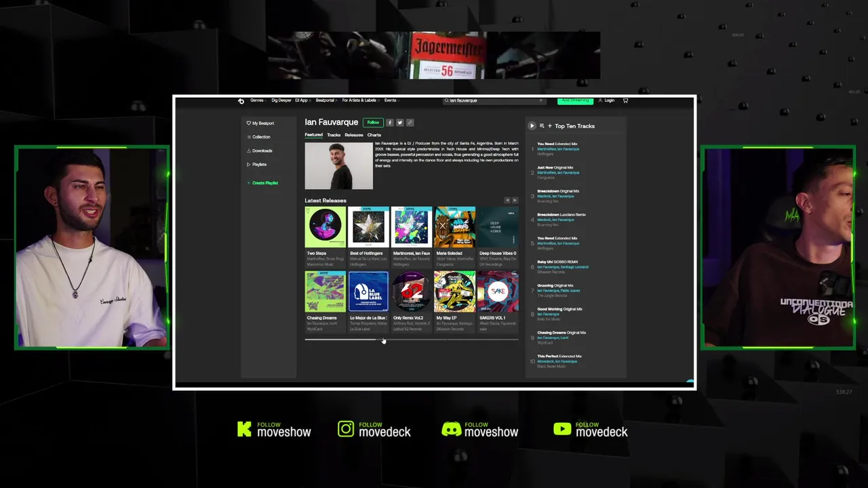Open the Two Steps release cover
The width and height of the screenshot is (868, 488).
tap(325, 227)
